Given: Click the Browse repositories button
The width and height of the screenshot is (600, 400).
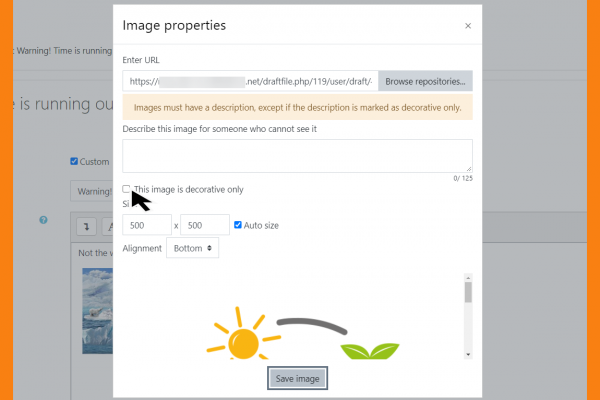Looking at the screenshot, I should click(425, 80).
